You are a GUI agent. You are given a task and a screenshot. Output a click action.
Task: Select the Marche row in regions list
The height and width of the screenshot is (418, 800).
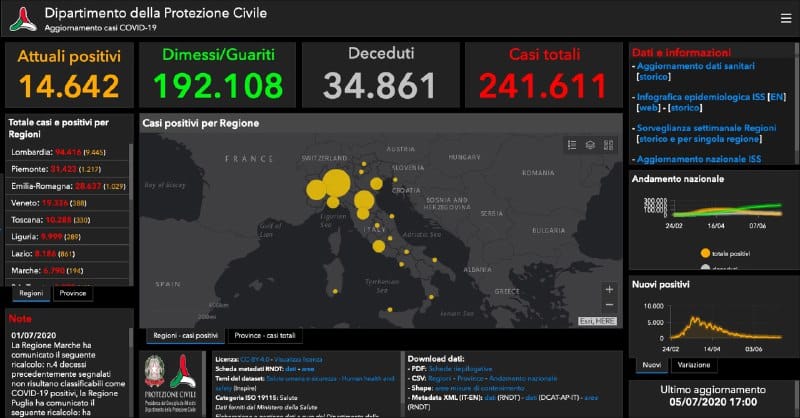67,271
